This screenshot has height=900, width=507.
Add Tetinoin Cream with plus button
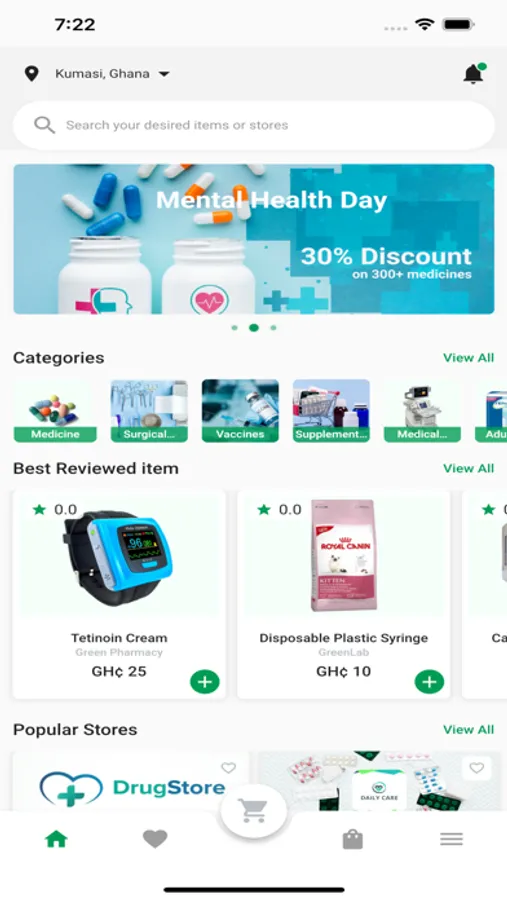[205, 682]
